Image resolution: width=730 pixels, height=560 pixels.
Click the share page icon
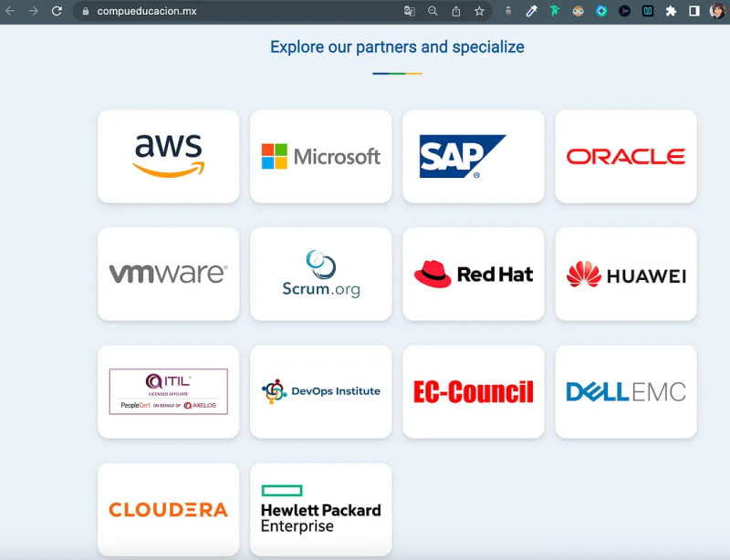click(456, 11)
